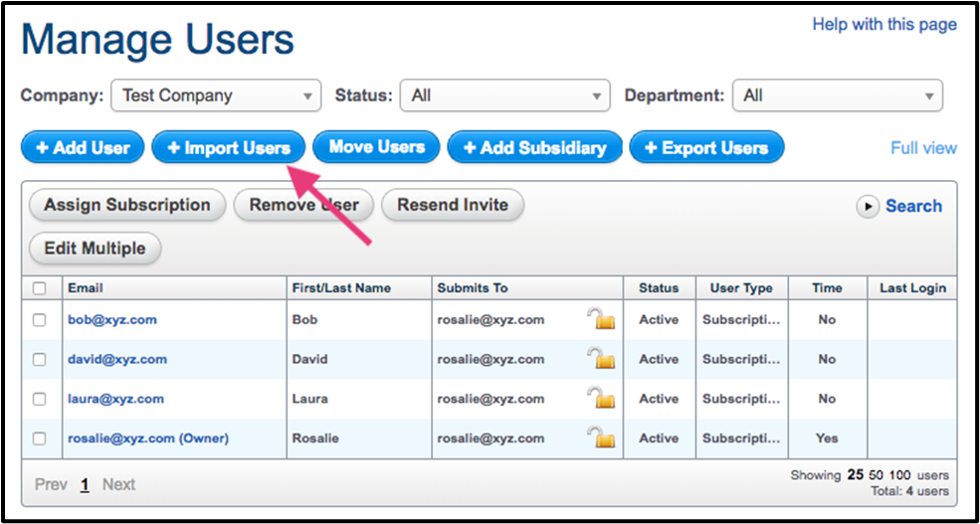Click the + Add Subsidiary button

pos(535,148)
